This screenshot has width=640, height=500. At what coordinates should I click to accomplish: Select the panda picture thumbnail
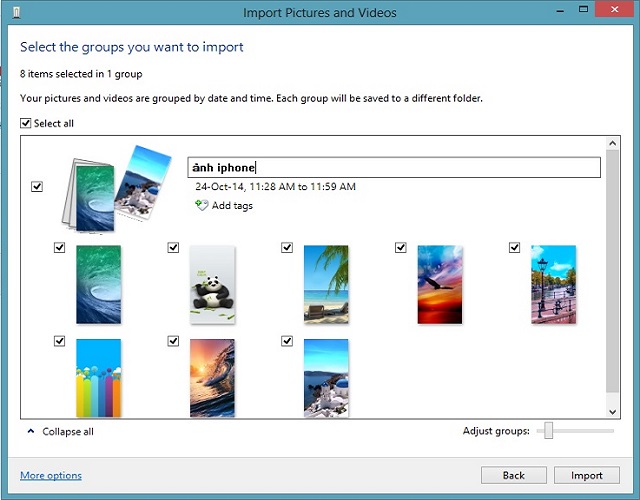pos(212,284)
